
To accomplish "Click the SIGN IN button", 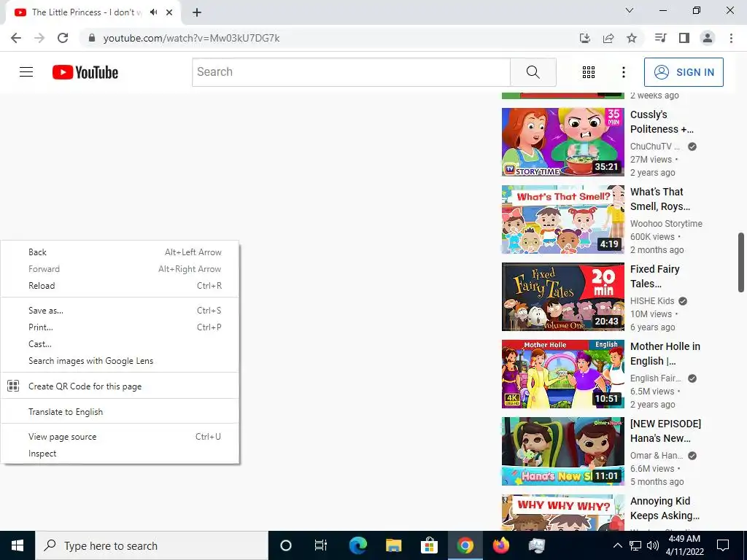I will click(684, 72).
